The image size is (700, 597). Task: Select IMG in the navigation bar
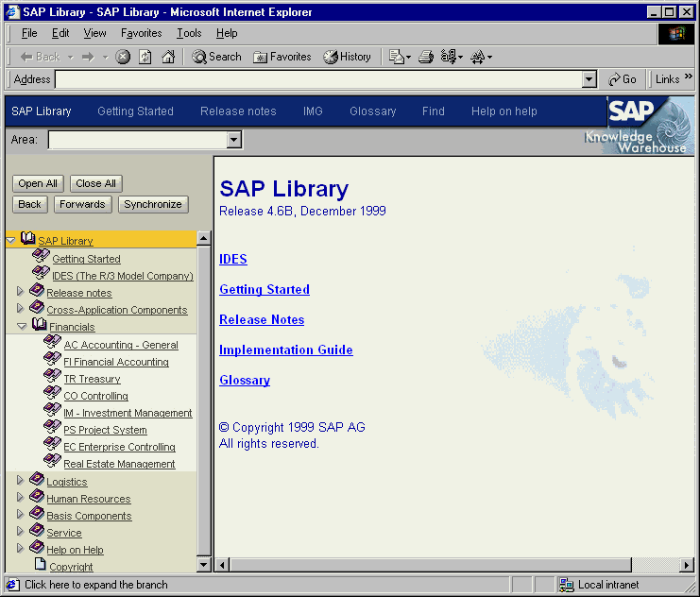[313, 111]
